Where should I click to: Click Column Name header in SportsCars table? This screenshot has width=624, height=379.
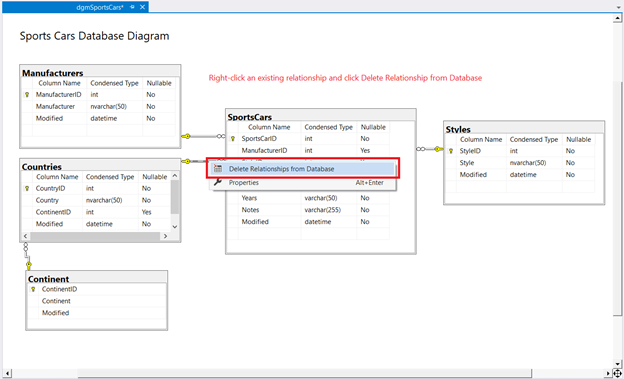[269, 127]
